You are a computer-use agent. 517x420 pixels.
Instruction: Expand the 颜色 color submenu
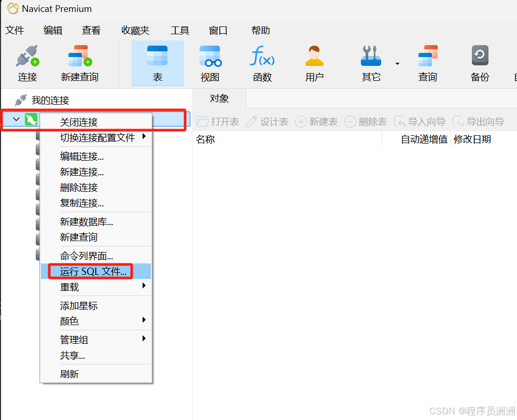click(69, 321)
